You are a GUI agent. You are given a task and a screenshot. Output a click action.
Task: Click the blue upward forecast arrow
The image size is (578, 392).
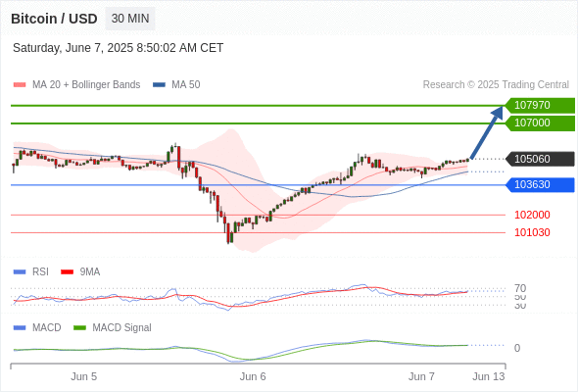(x=487, y=132)
